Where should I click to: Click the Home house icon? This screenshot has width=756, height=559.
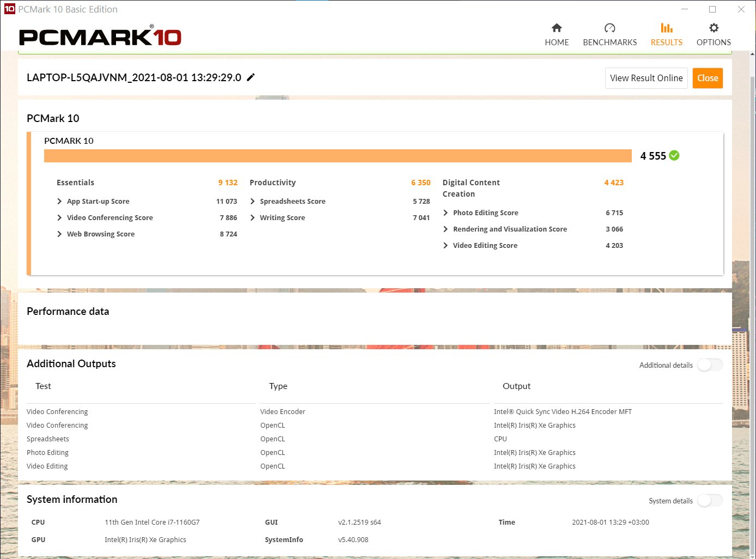click(x=557, y=28)
